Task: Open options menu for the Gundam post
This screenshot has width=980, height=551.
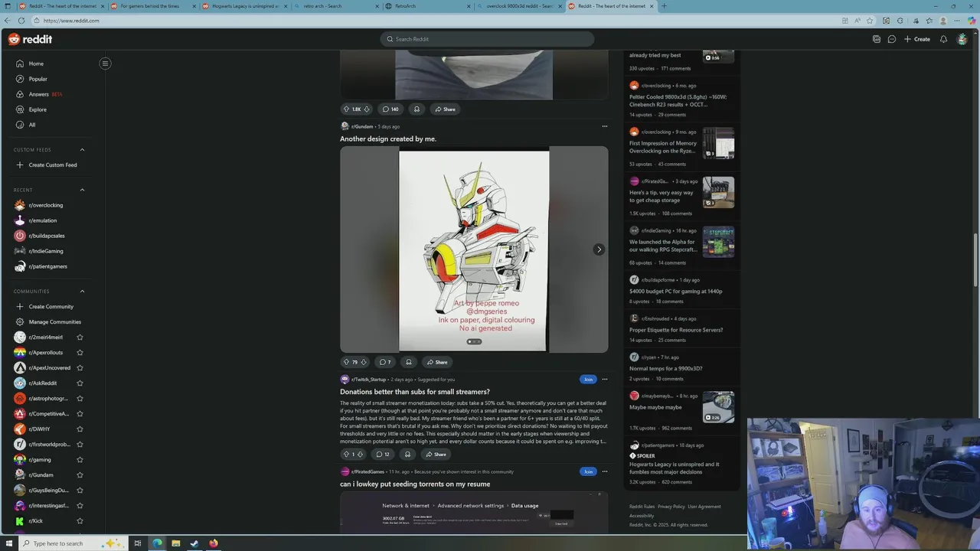Action: pyautogui.click(x=604, y=126)
